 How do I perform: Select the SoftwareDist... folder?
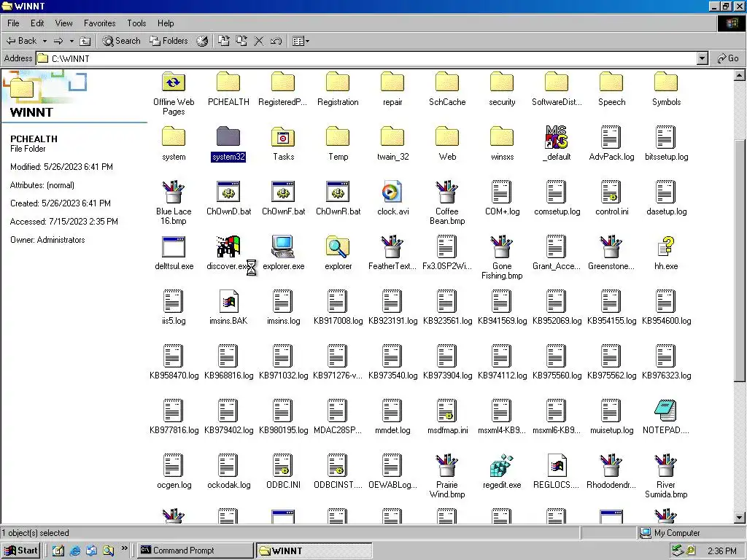tap(557, 89)
